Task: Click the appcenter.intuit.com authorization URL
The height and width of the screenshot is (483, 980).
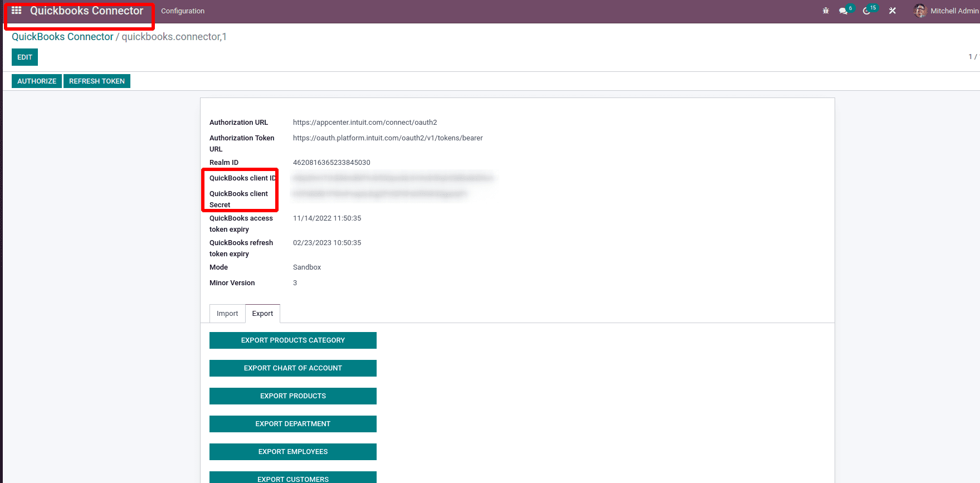Action: click(365, 123)
